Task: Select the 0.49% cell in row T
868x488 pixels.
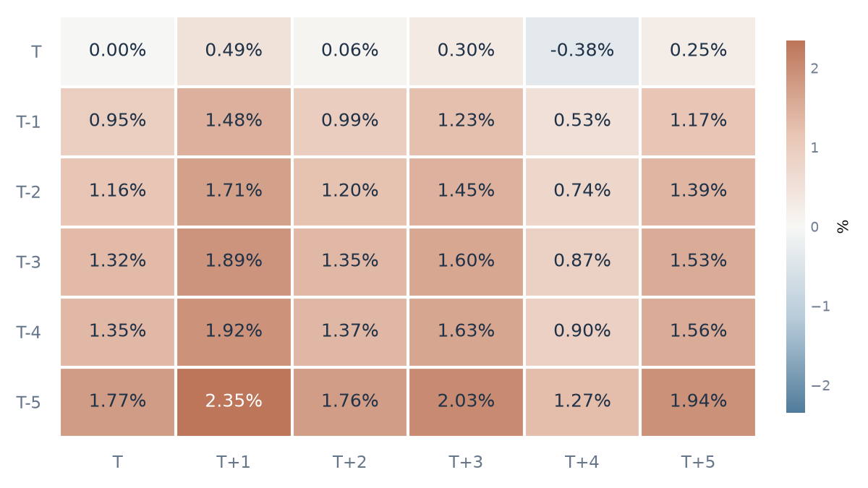Action: (234, 51)
